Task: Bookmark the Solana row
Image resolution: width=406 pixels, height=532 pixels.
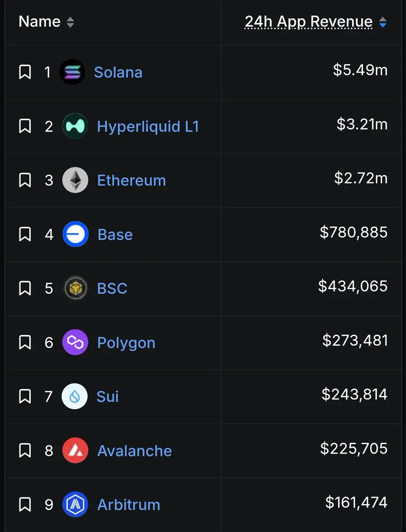Action: click(25, 72)
